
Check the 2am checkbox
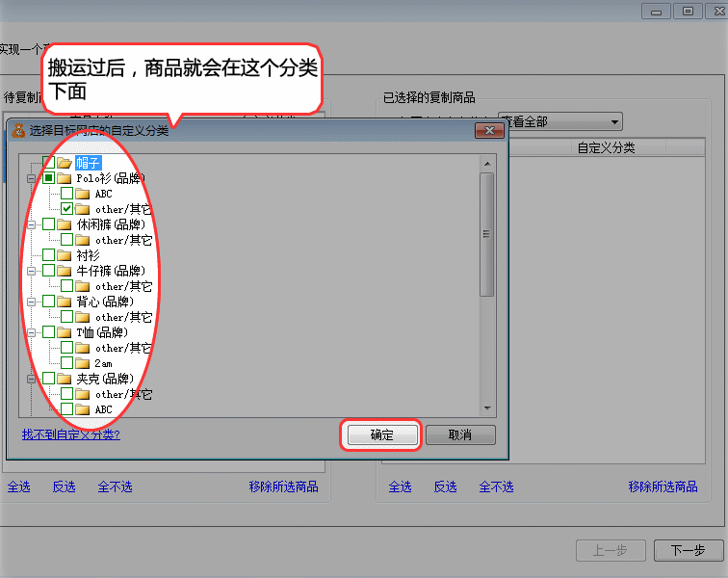point(66,363)
